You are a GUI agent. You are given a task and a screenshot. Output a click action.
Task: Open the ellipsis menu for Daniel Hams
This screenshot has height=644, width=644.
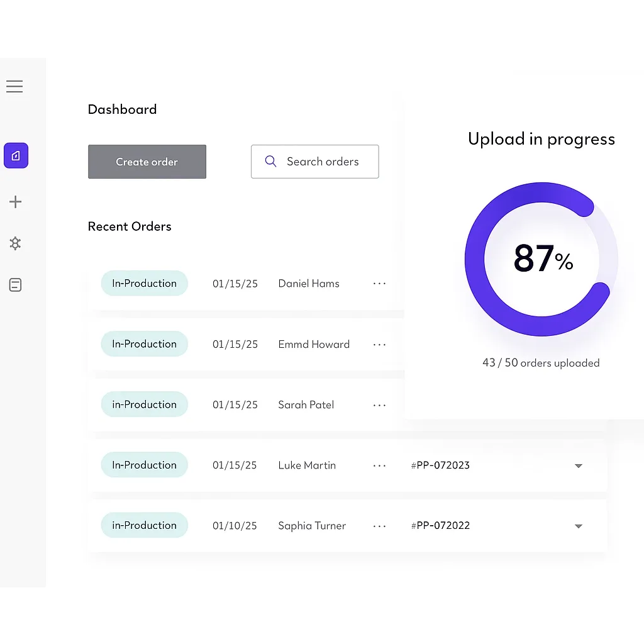click(x=379, y=284)
